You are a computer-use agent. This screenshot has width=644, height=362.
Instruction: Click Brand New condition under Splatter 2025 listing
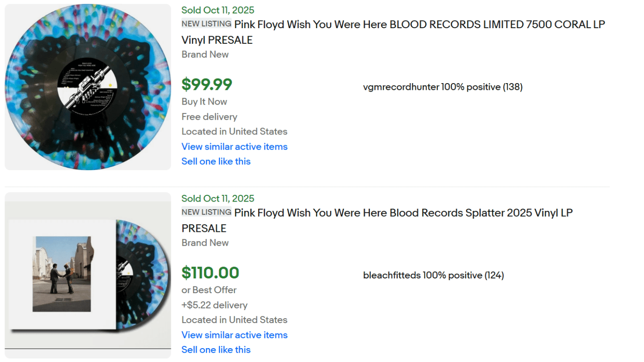[x=205, y=243]
